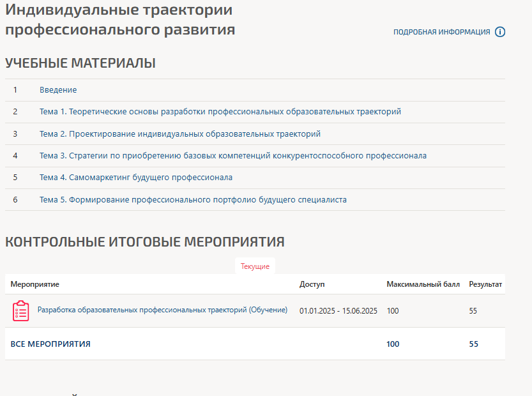The height and width of the screenshot is (396, 532).
Task: Select Тема 2. Проектирование индивидуальных образовательных траекторий
Action: click(179, 134)
